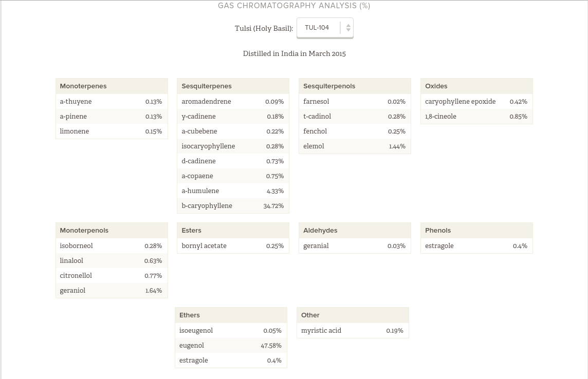Viewport: 588px width, 379px height.
Task: Click the eugenol entry under Ethers
Action: [x=231, y=345]
